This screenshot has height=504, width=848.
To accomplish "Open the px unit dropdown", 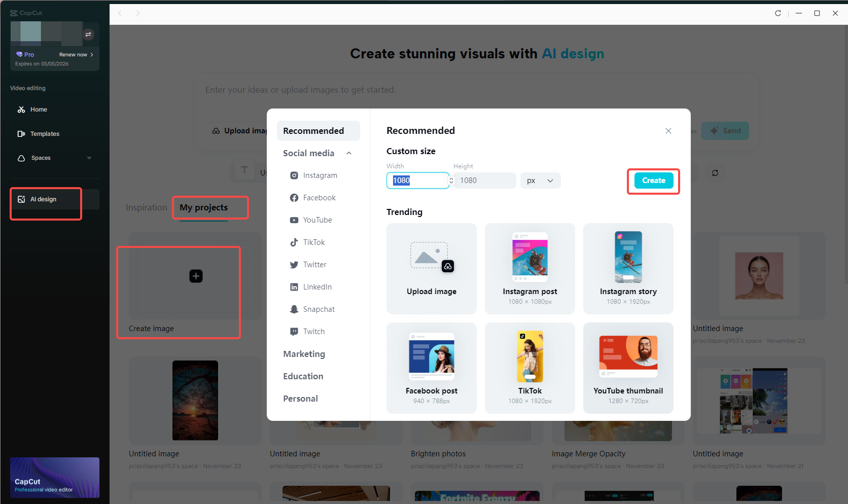I will 540,180.
